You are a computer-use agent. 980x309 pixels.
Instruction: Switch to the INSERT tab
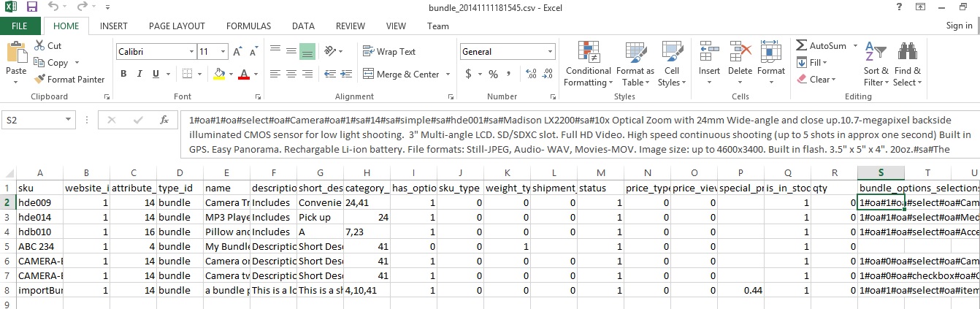[114, 26]
